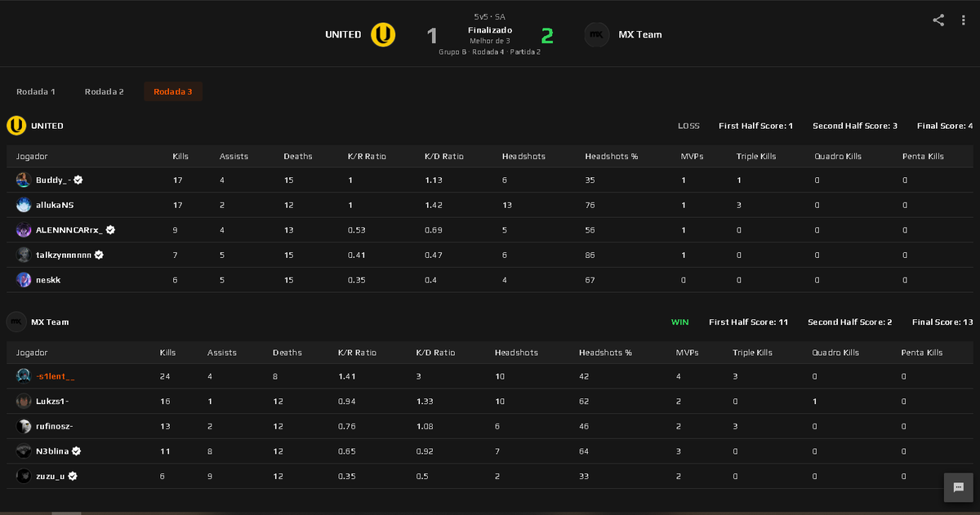980x515 pixels.
Task: Click the WIN label for MX Team
Action: tap(680, 322)
